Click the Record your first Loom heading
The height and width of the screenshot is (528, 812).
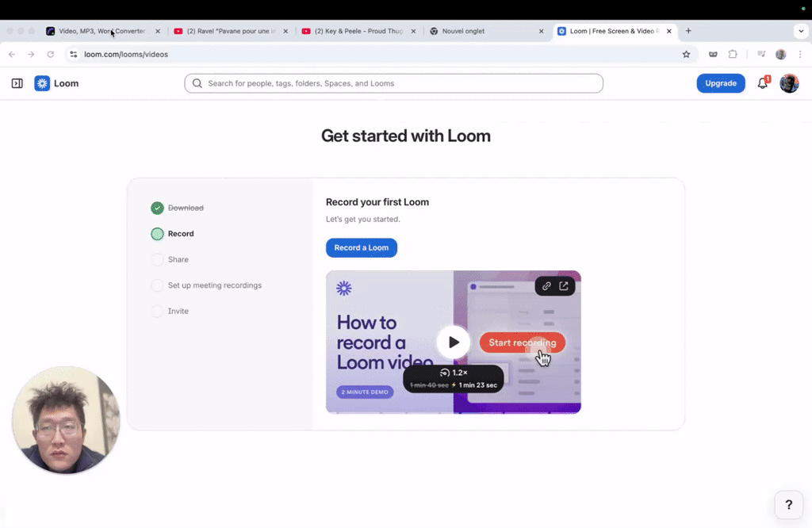[x=377, y=202]
